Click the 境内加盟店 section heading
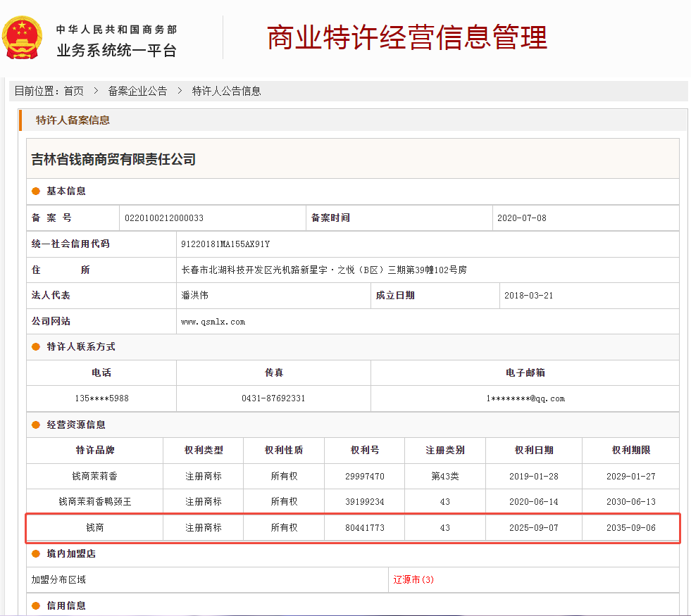This screenshot has width=691, height=616. pos(71,553)
